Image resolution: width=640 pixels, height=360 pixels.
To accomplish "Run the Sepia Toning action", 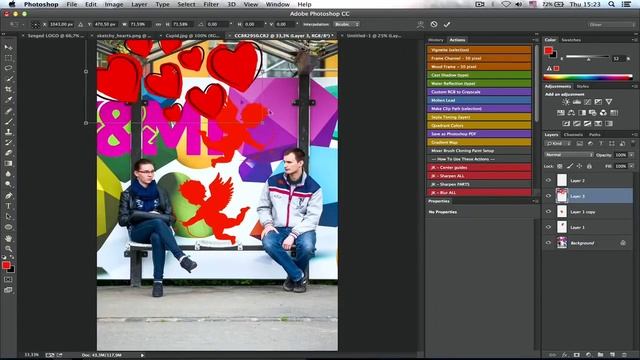I will 479,117.
